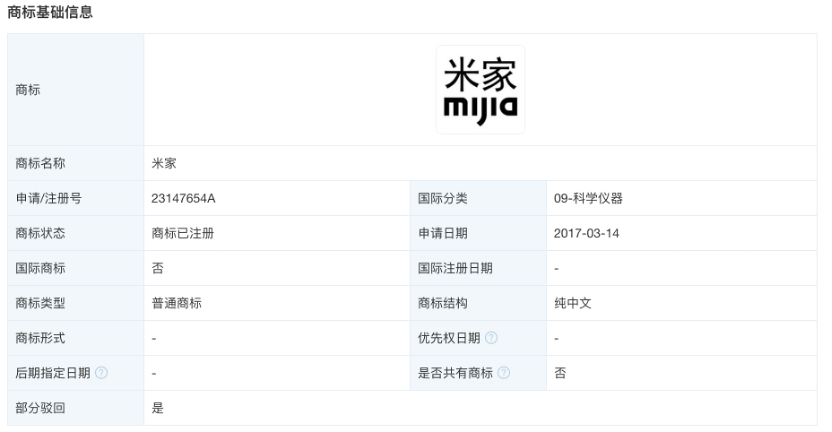The height and width of the screenshot is (432, 832).
Task: Click the help icon beside 优先权日期
Action: coord(490,338)
